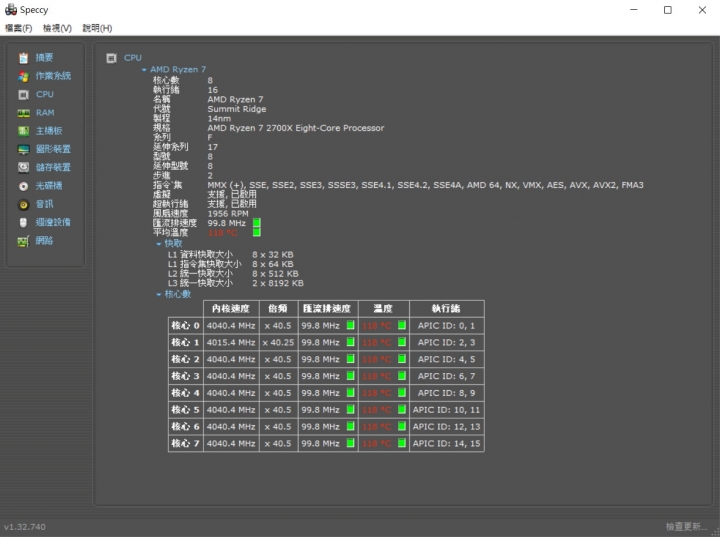Maximize the Speccy window
The image size is (720, 537).
(x=668, y=10)
